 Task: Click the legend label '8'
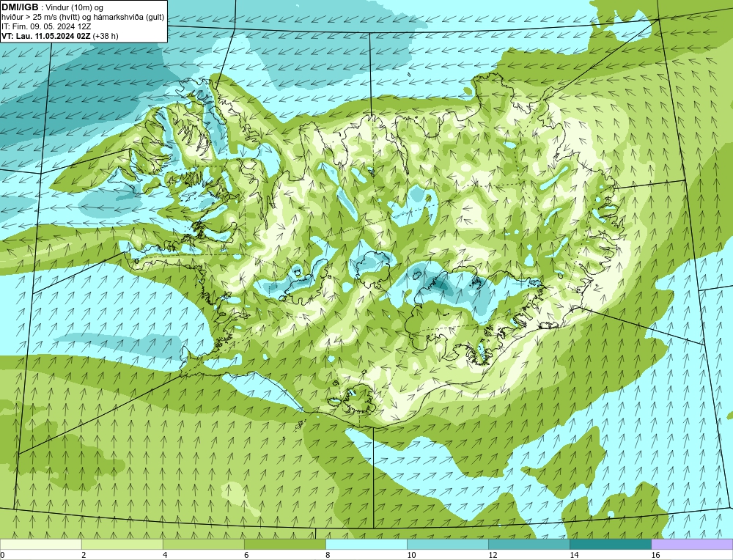click(328, 555)
